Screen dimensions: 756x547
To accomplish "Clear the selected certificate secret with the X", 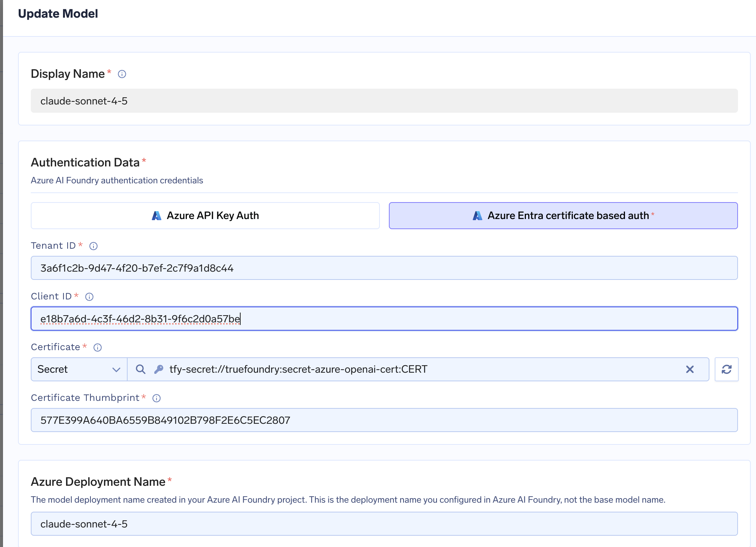I will tap(690, 369).
